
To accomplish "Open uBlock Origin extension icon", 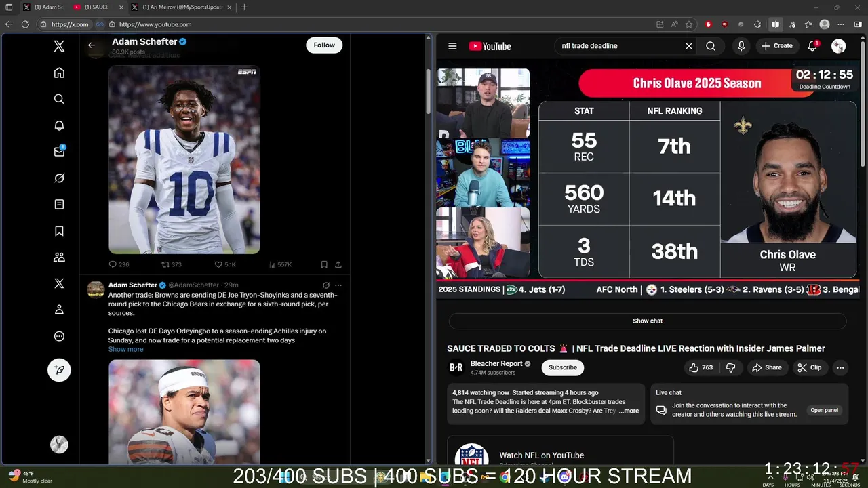I will click(x=725, y=24).
